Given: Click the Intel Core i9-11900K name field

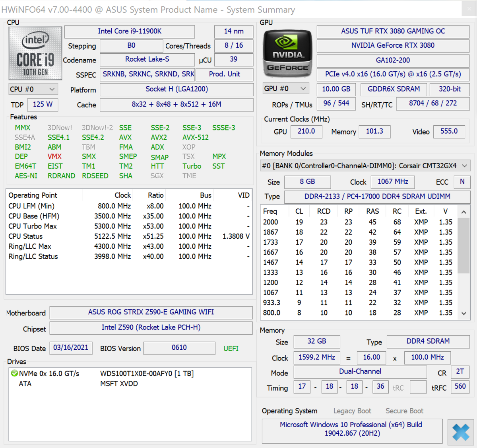Looking at the screenshot, I should tap(130, 31).
